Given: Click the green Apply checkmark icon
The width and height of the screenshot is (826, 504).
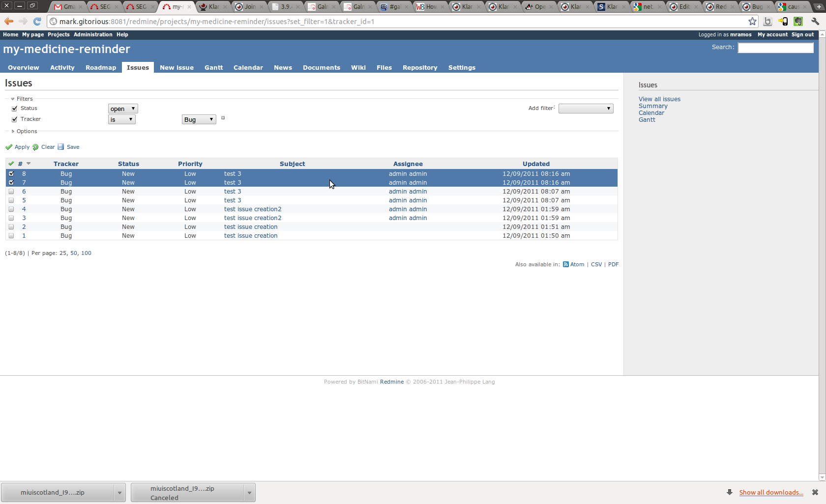Looking at the screenshot, I should point(9,147).
